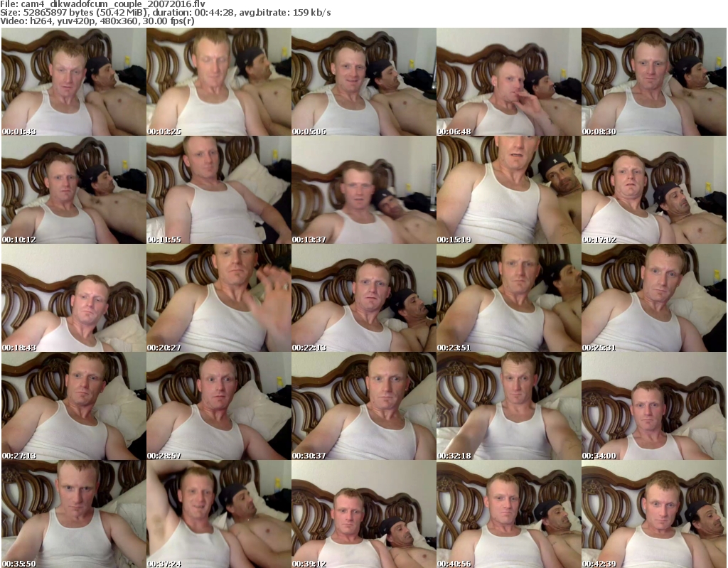Click the thumbnail marked 00:39:12
728x568 pixels.
point(363,514)
